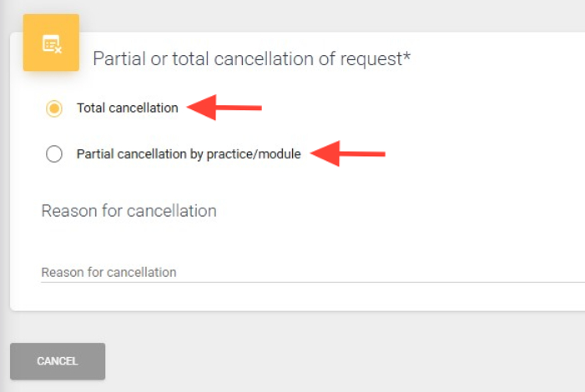Click the "Total cancellation" label text

127,108
